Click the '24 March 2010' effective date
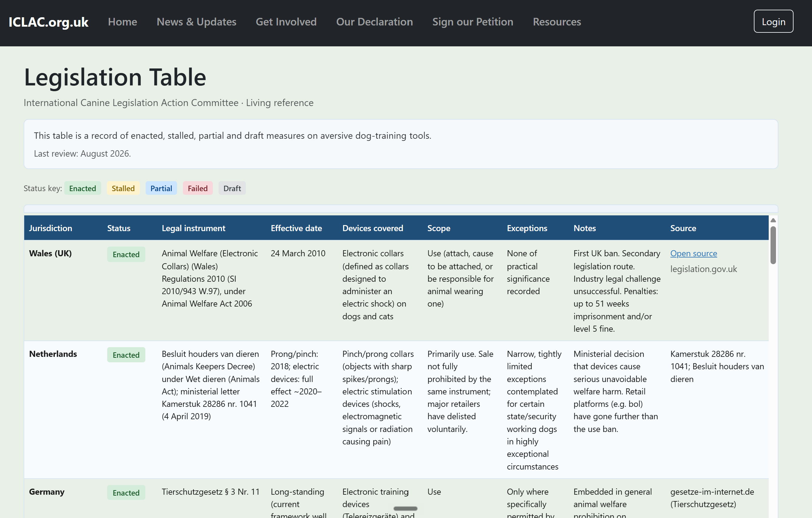 pyautogui.click(x=298, y=254)
